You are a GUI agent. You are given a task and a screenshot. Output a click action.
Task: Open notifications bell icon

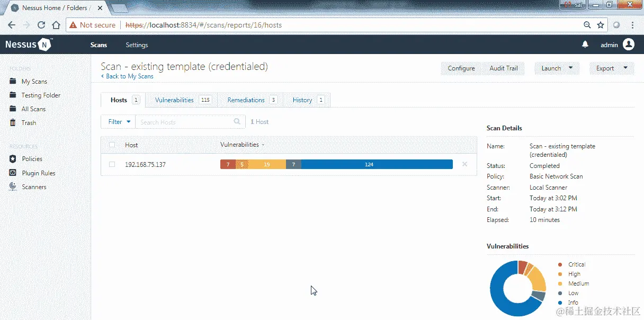[585, 45]
